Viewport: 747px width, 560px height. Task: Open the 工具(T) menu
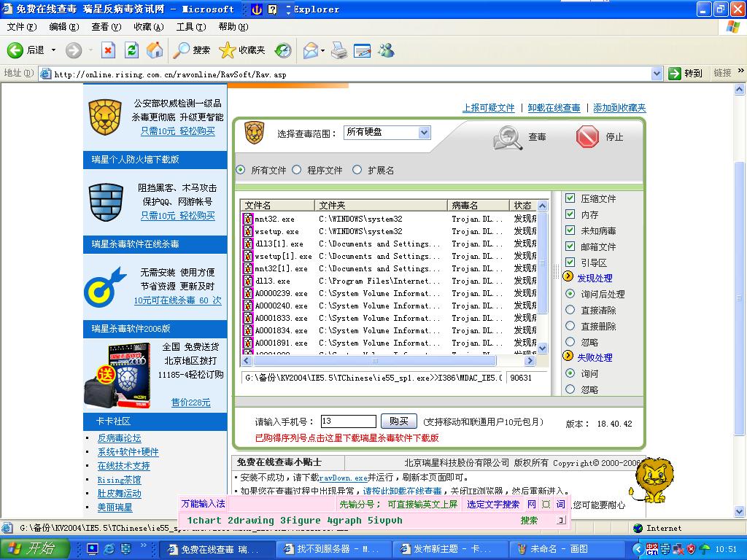pos(191,27)
